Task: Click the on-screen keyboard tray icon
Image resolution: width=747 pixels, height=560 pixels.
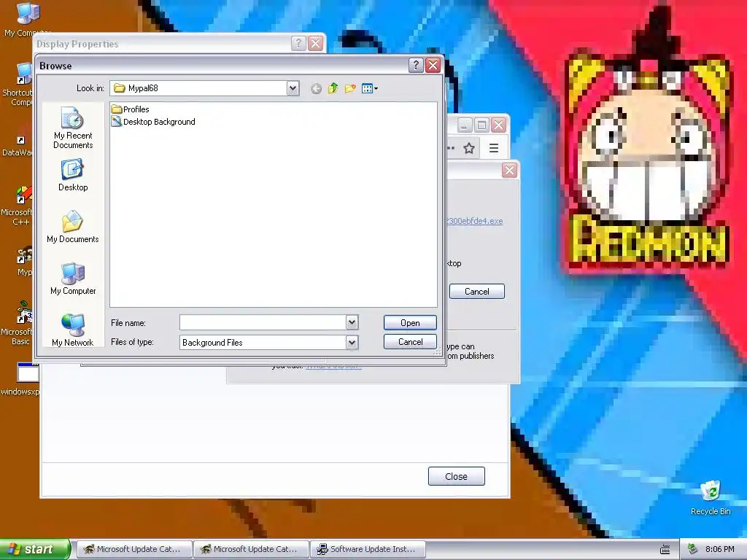Action: tap(665, 550)
